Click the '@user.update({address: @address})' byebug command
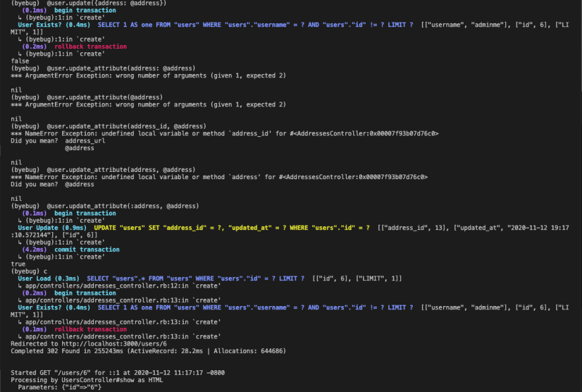 pos(106,3)
